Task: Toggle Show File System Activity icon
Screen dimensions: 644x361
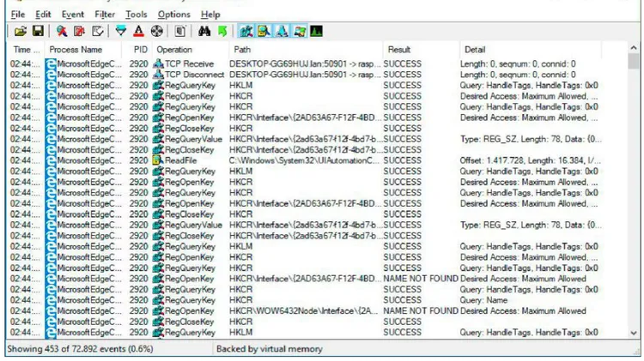Action: (x=264, y=31)
